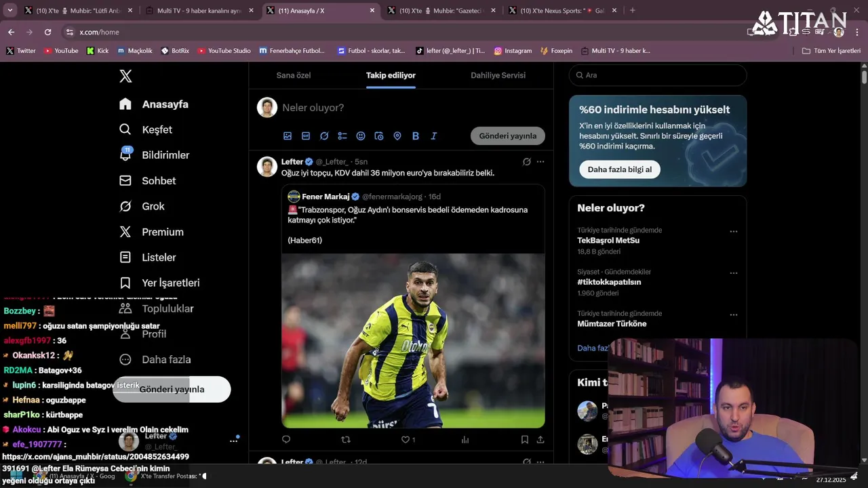Screen dimensions: 868x488
Task: Open options for Mümtazer Türköne trend
Action: [x=733, y=315]
